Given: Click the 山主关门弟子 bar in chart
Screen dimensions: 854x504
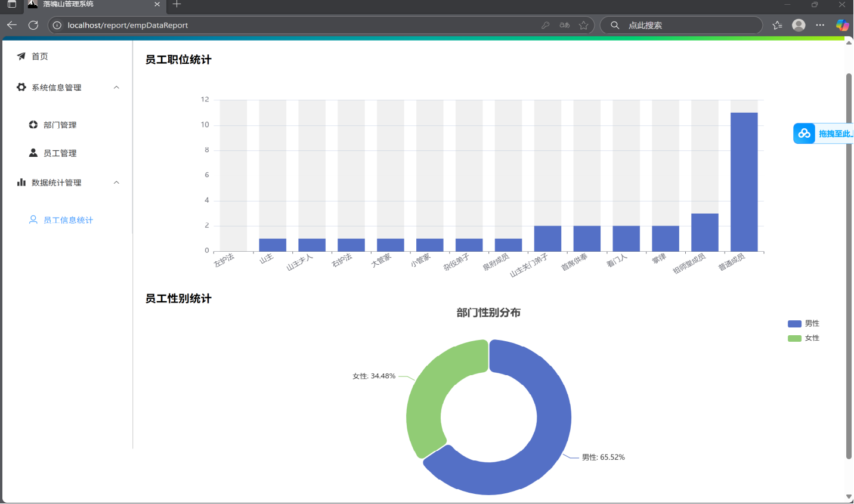Looking at the screenshot, I should [547, 239].
